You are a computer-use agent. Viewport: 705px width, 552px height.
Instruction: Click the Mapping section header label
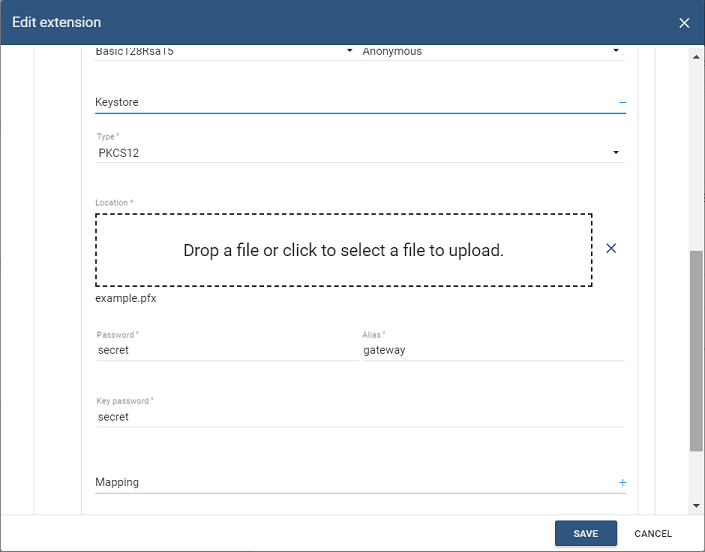117,483
